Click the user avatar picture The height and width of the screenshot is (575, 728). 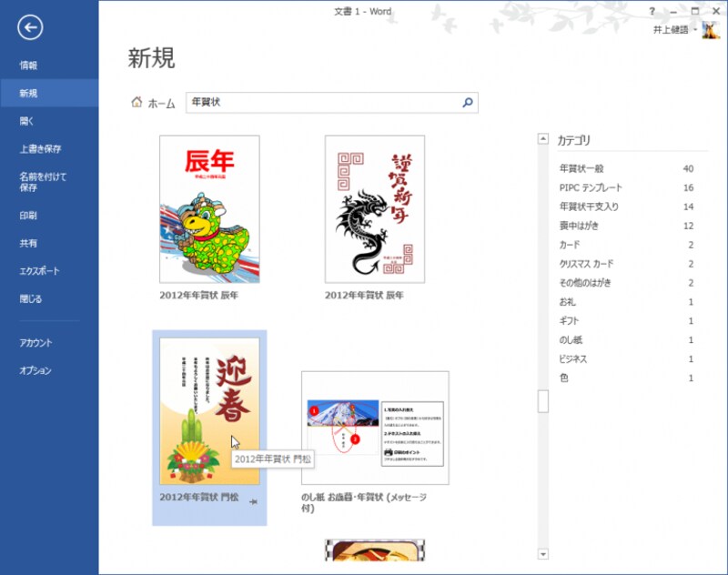(x=710, y=30)
